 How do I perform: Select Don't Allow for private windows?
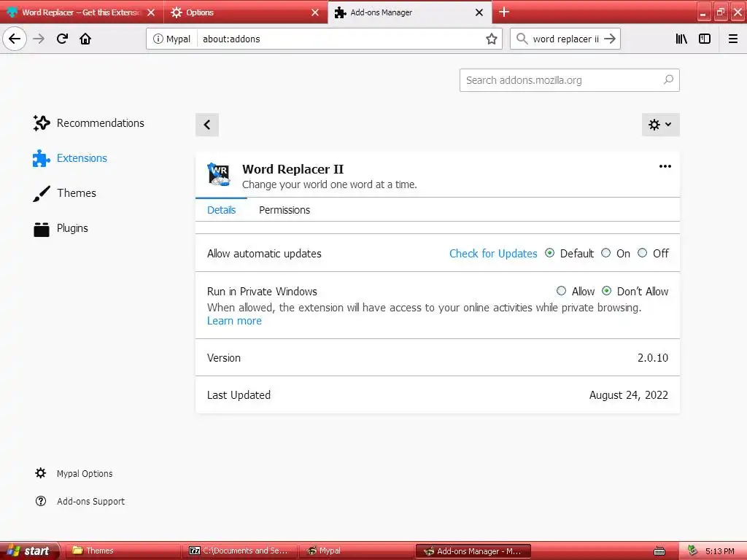coord(606,290)
